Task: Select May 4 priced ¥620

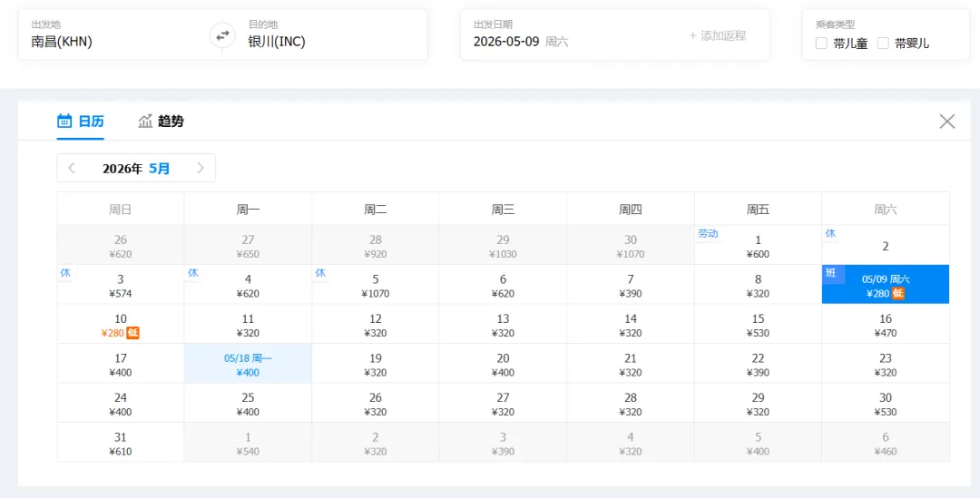Action: point(248,284)
